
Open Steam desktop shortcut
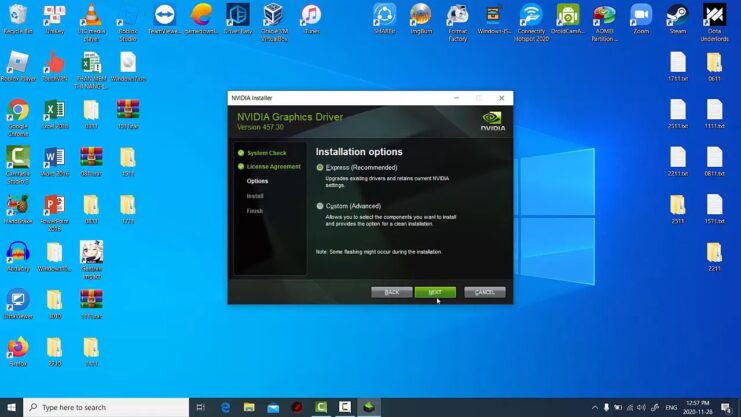tap(678, 20)
